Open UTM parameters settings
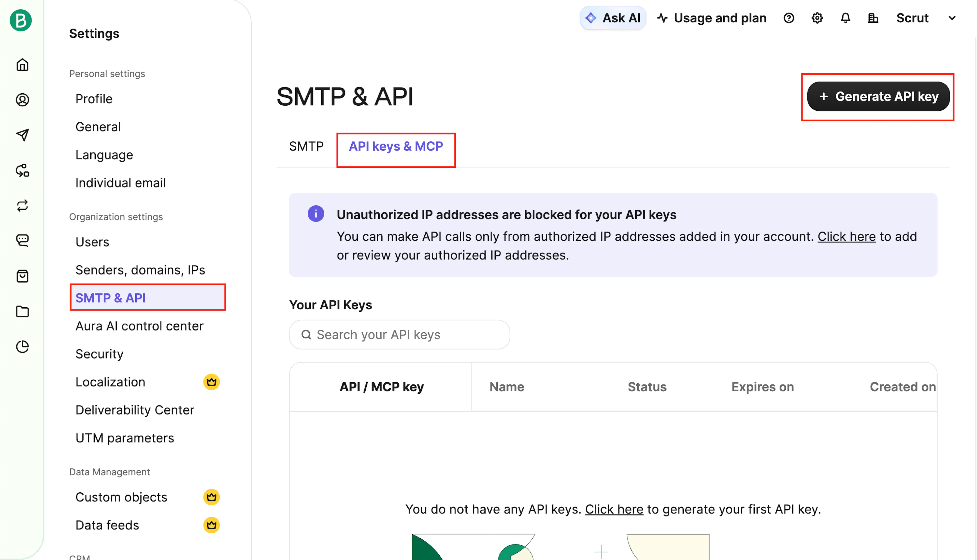This screenshot has height=560, width=977. pos(125,438)
